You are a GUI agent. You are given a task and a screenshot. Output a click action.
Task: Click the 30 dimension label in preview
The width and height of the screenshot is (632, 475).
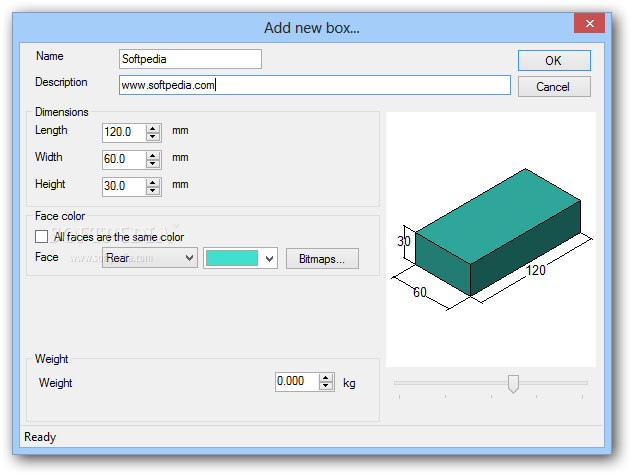point(403,241)
